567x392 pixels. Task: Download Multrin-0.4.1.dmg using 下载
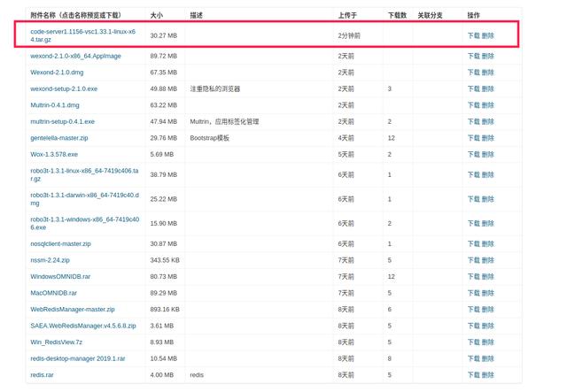pos(474,105)
